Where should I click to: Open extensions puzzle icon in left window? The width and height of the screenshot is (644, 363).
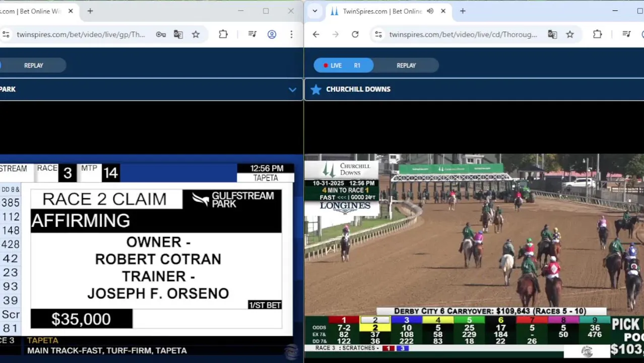223,34
